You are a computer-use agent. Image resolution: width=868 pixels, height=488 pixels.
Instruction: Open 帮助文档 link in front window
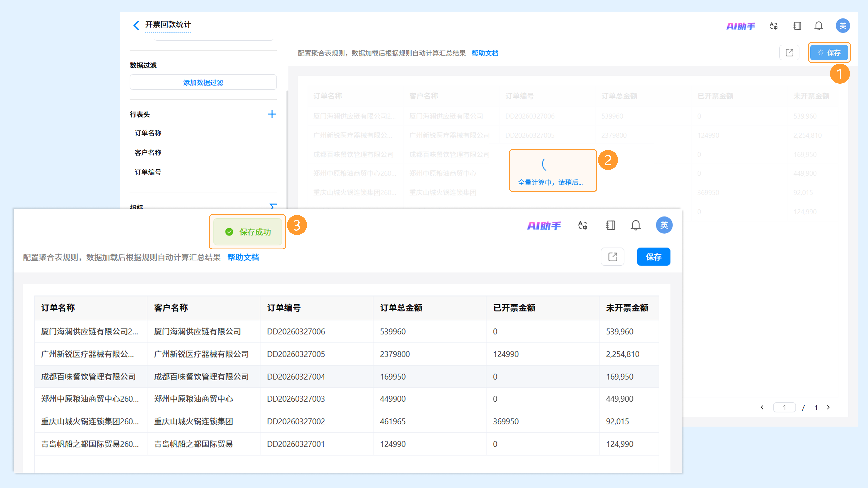[243, 257]
